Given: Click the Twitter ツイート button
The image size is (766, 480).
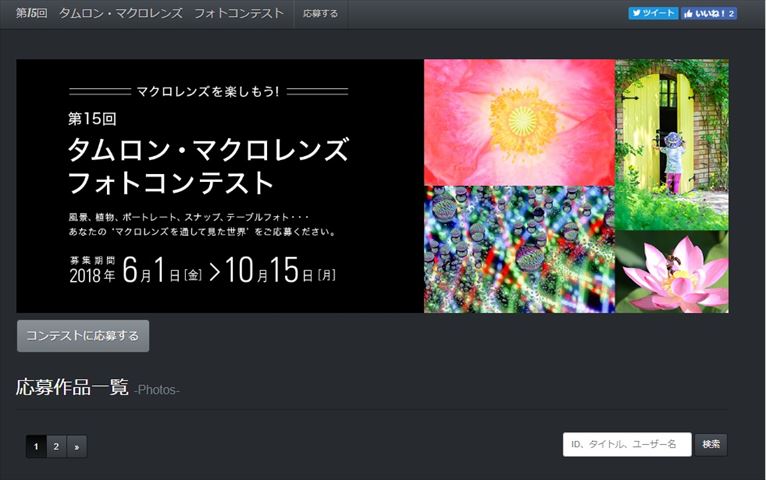Looking at the screenshot, I should (653, 13).
